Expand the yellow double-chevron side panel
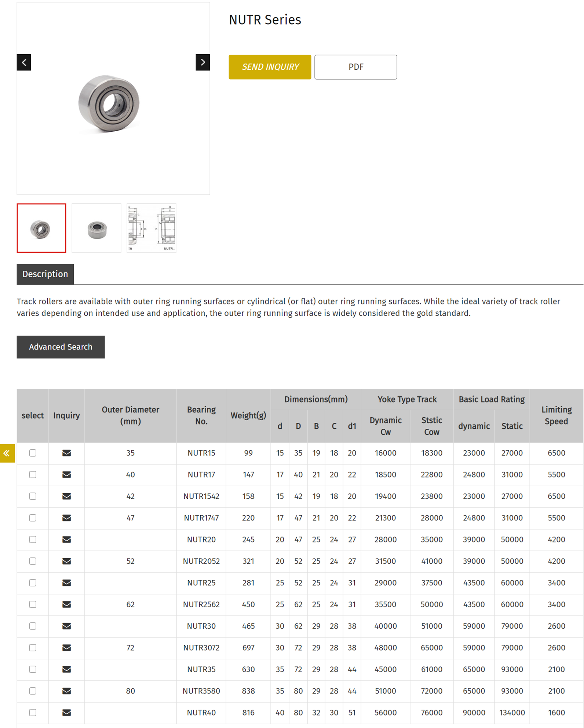Screen dimensions: 584x728 point(7,453)
